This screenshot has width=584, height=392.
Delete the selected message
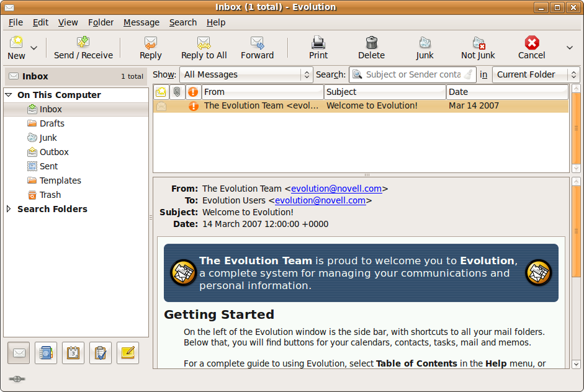click(x=371, y=43)
